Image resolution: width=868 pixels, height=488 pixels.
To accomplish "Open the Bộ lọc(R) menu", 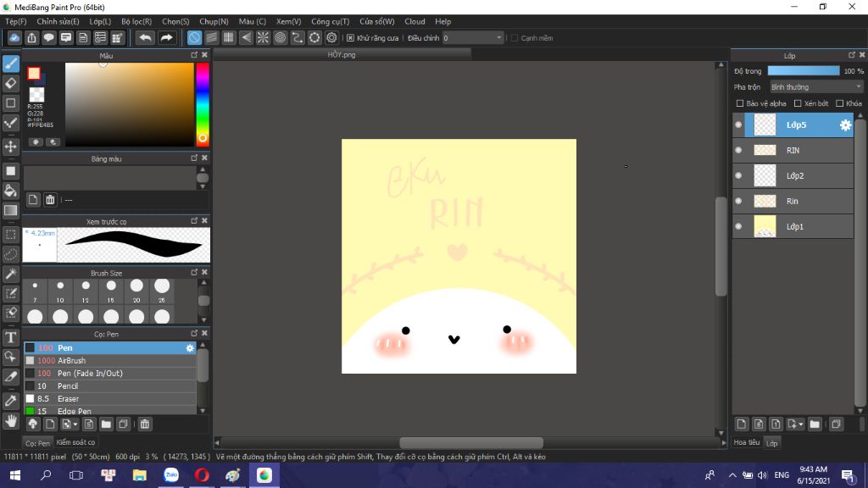I will point(136,21).
